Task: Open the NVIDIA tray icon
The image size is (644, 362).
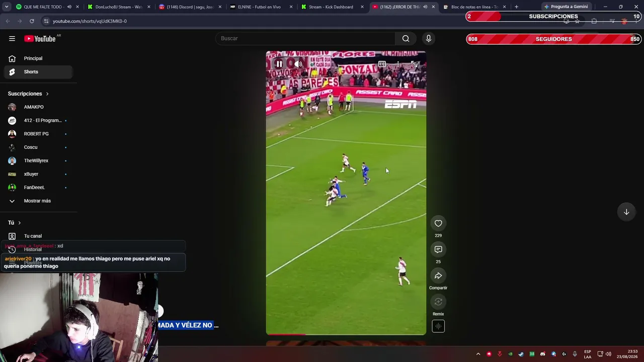Action: (510, 354)
